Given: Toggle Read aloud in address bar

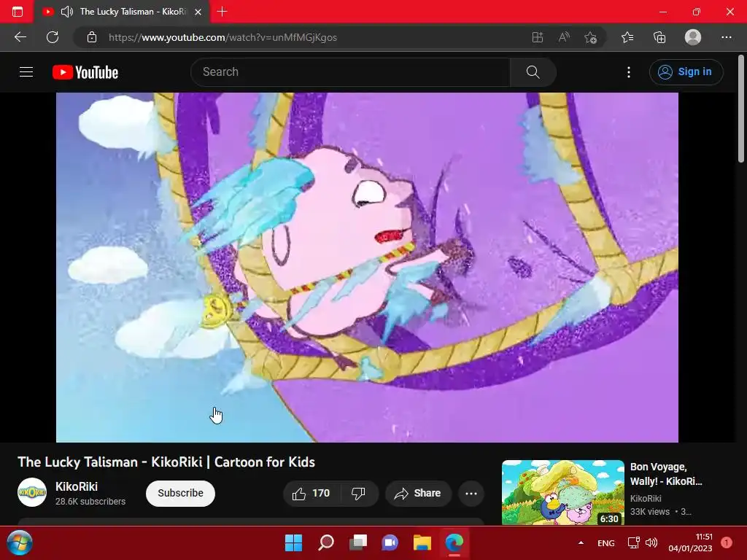Looking at the screenshot, I should (x=564, y=37).
